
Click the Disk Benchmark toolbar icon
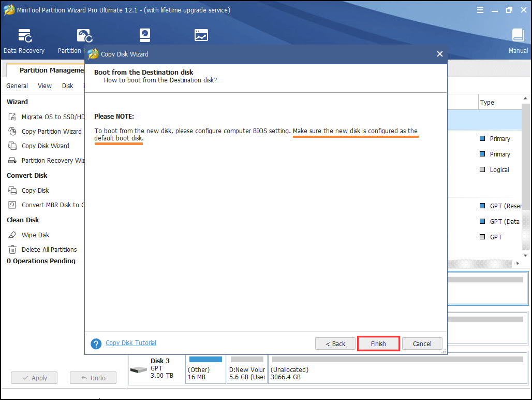point(144,35)
